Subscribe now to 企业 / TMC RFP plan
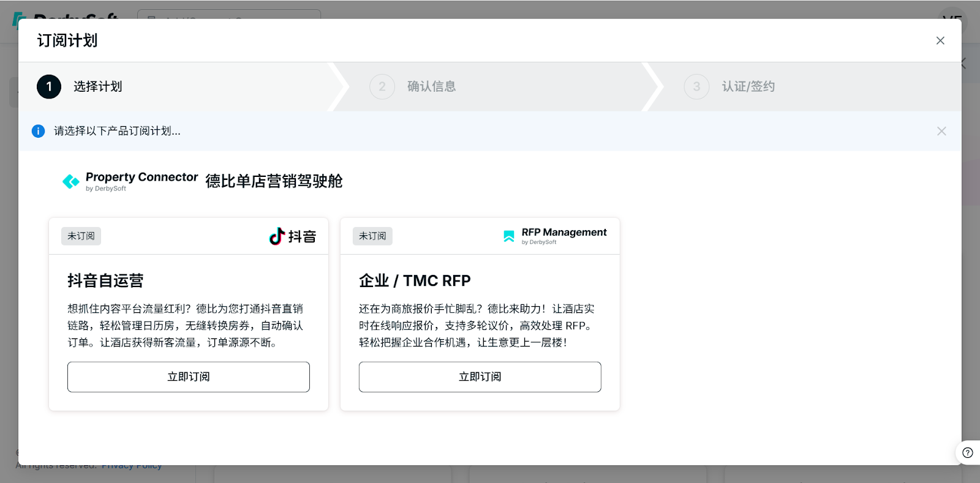 480,376
